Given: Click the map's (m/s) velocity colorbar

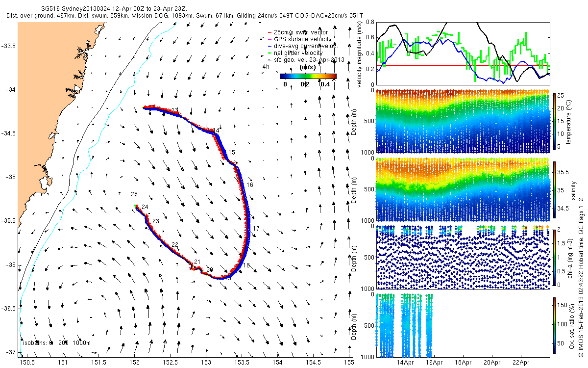Looking at the screenshot, I should (x=308, y=76).
